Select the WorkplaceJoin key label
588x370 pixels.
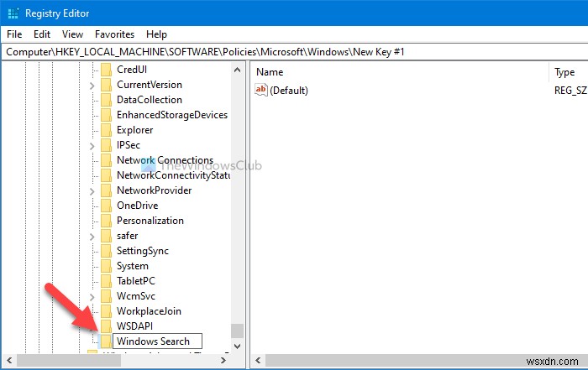pyautogui.click(x=149, y=311)
